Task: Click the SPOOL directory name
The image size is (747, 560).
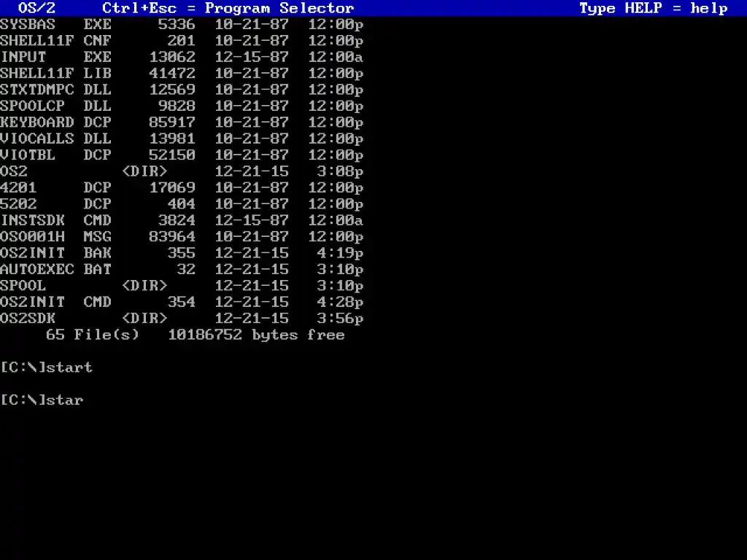Action: (x=23, y=286)
